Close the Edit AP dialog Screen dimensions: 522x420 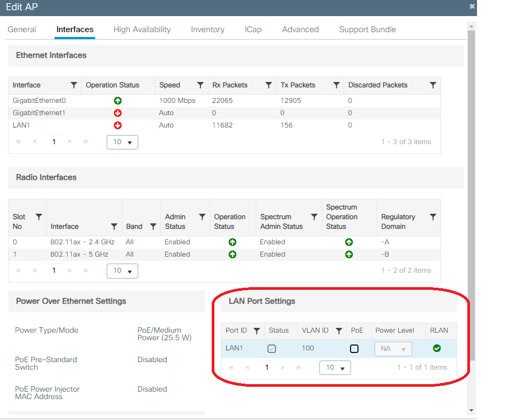tap(472, 6)
